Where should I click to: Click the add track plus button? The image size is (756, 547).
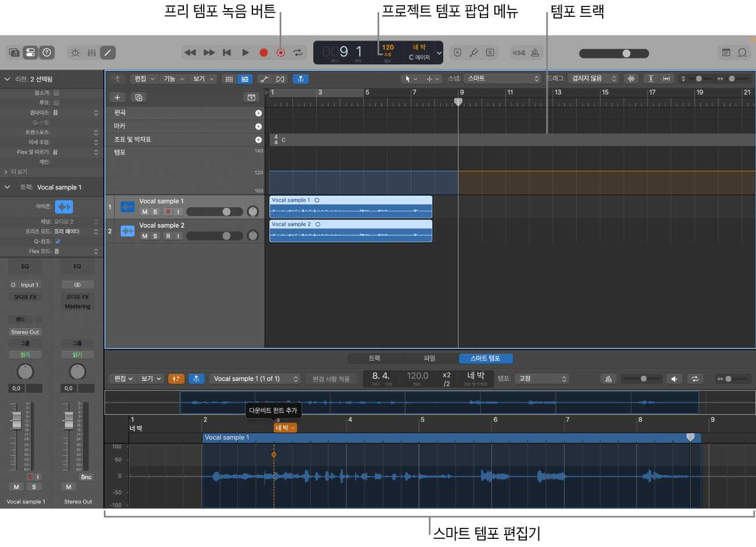click(117, 98)
